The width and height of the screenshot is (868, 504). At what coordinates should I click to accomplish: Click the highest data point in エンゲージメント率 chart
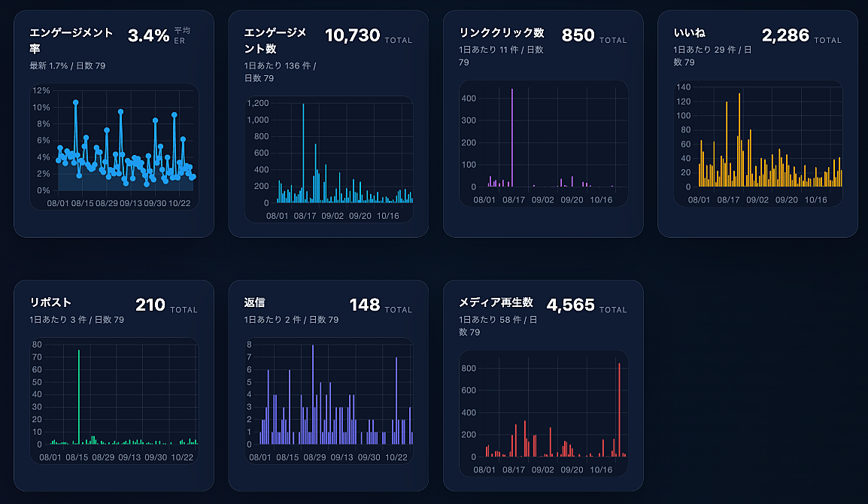[76, 102]
